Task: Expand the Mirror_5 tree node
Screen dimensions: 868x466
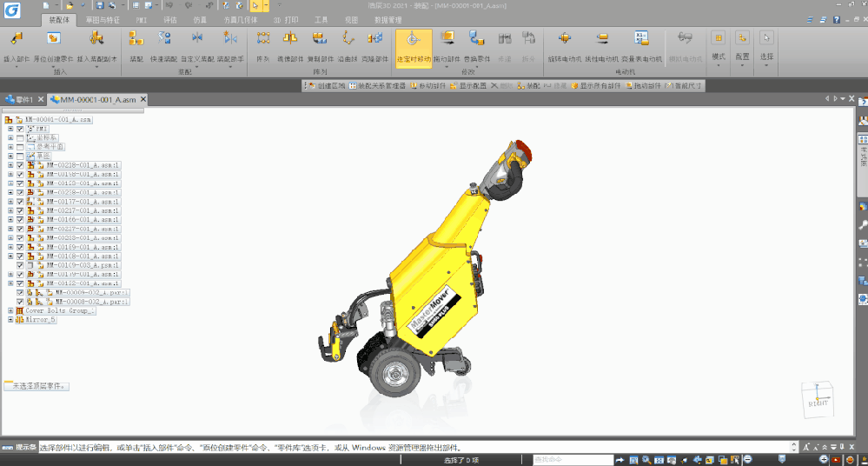Action: click(x=10, y=320)
